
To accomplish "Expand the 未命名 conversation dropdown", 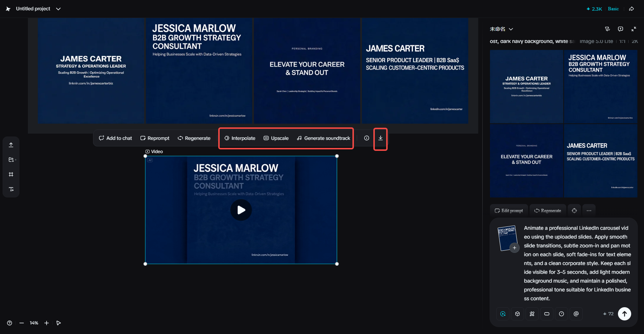I will (x=501, y=29).
